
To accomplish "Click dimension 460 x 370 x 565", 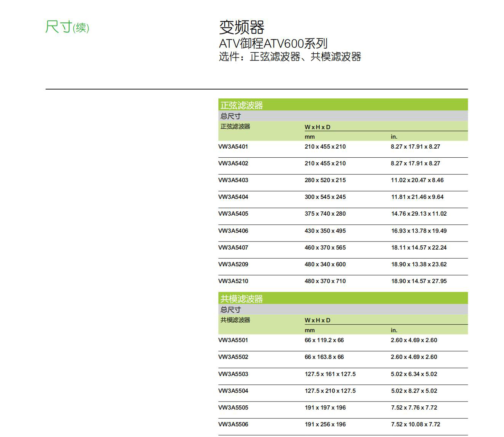I will coord(325,248).
